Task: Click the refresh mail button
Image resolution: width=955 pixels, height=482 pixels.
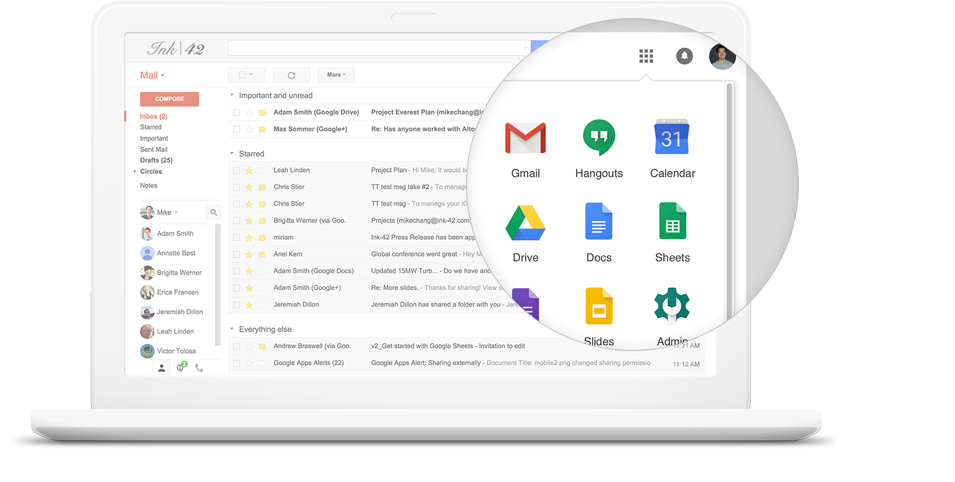Action: point(291,75)
